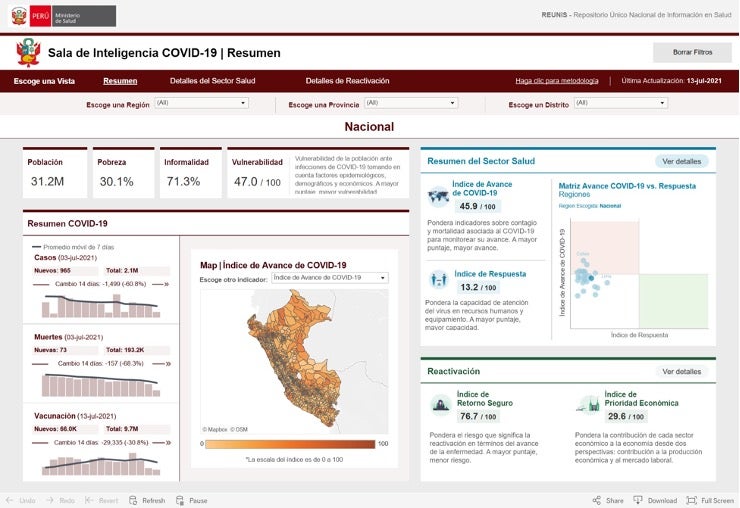Click the 76.7 / 100 retorno seguro score
The height and width of the screenshot is (508, 740).
coord(478,416)
